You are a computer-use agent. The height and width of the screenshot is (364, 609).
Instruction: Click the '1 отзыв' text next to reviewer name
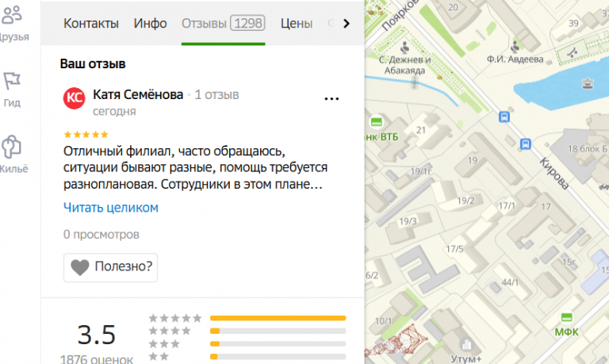216,95
